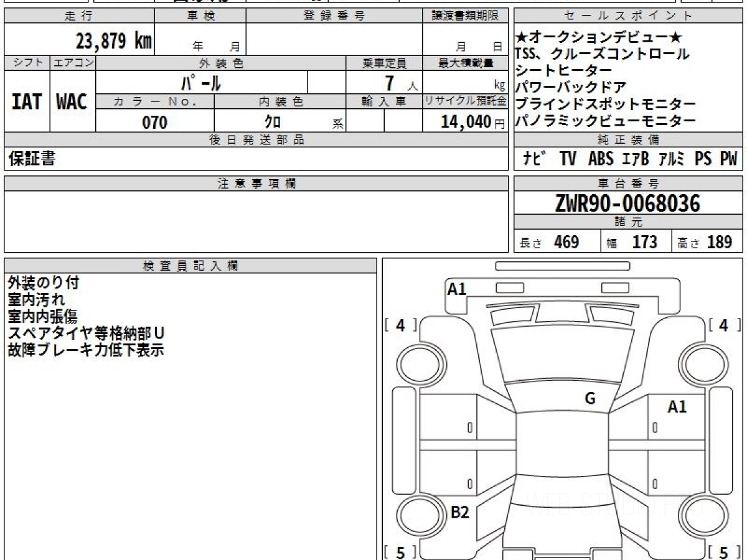The image size is (747, 560).
Task: Click the 車台番号 header
Action: pos(629,184)
